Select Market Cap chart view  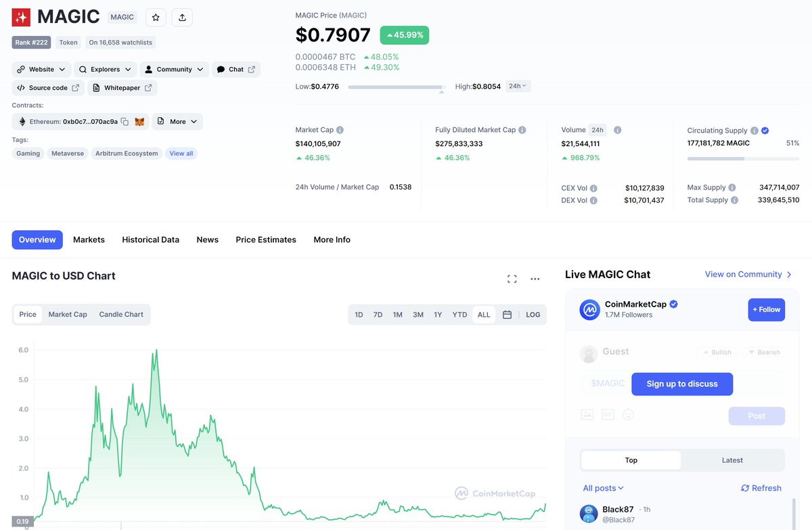click(68, 314)
